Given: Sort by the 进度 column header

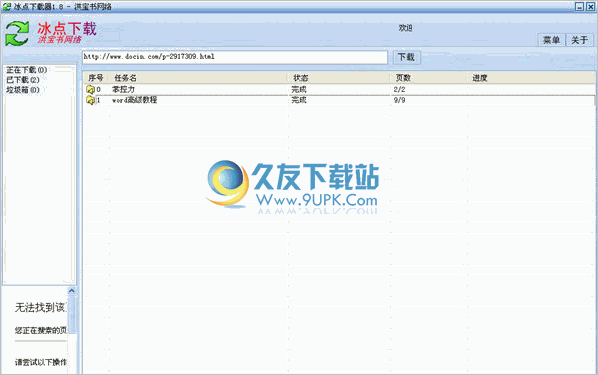Looking at the screenshot, I should (x=480, y=78).
